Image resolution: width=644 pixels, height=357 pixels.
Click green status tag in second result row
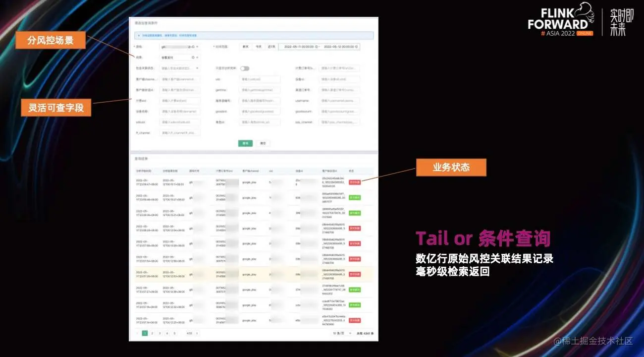tap(355, 197)
